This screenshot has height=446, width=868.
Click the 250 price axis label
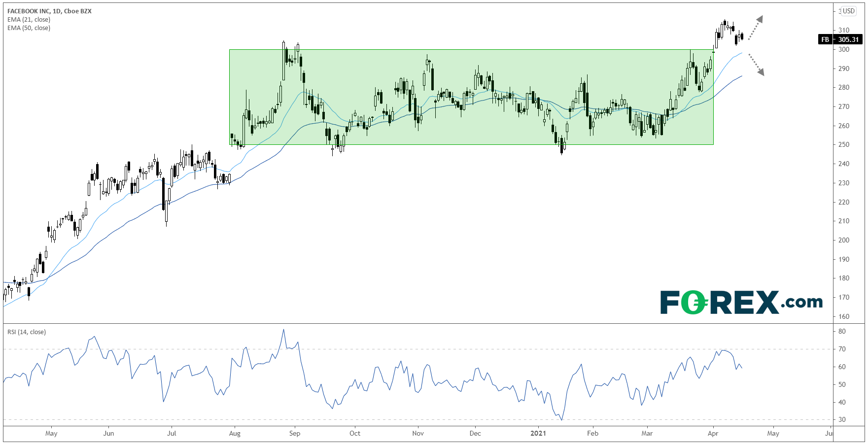[x=844, y=145]
